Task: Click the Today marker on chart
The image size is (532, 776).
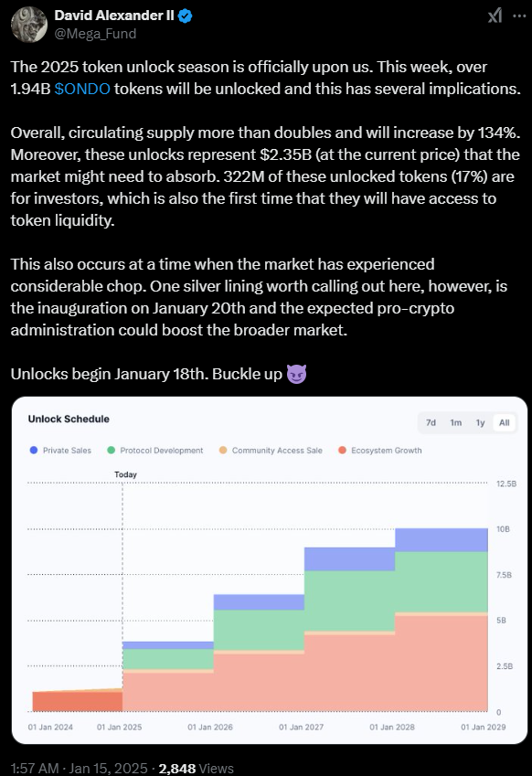Action: [x=126, y=474]
